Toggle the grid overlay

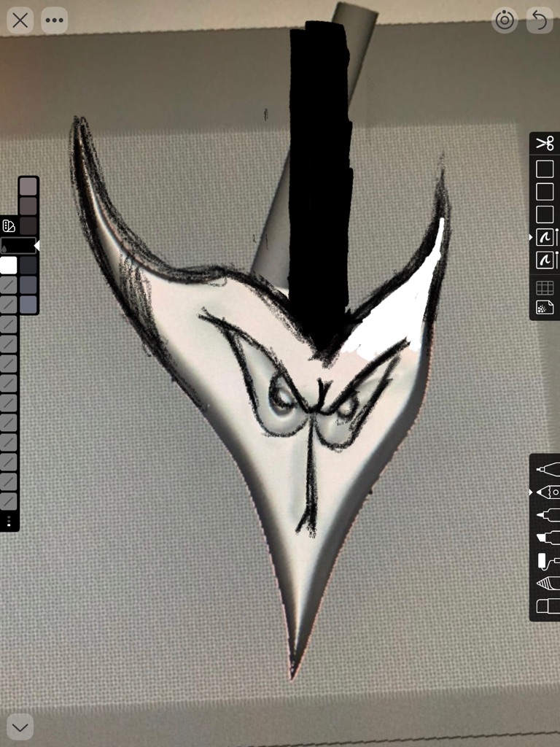click(x=545, y=287)
